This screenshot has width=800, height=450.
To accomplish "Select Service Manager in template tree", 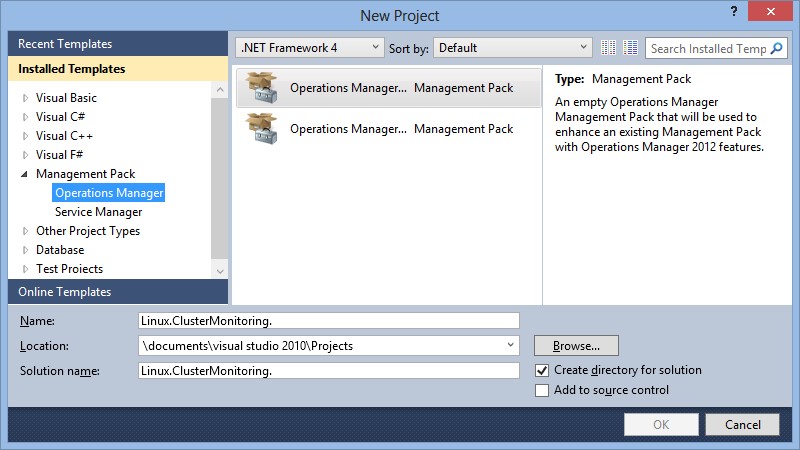I will (x=98, y=212).
